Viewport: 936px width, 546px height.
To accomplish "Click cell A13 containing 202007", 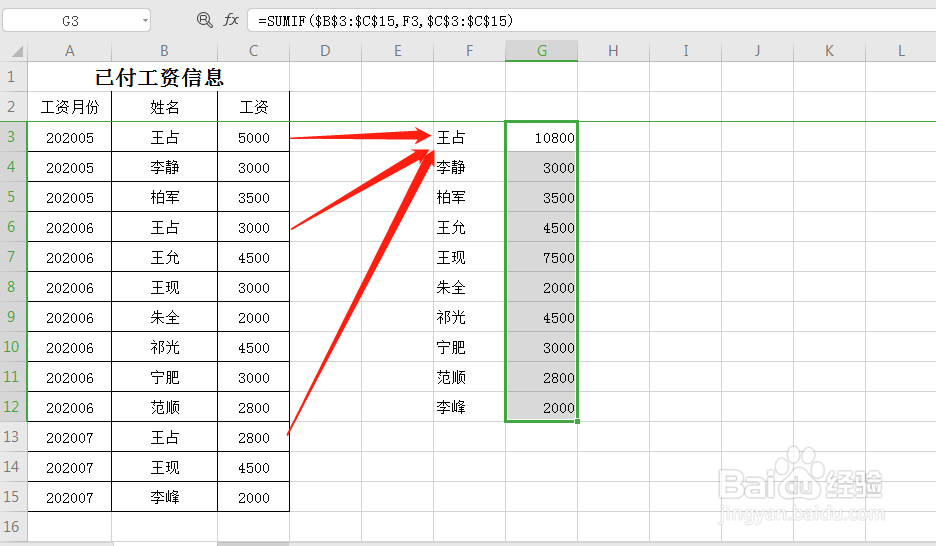I will (x=70, y=437).
